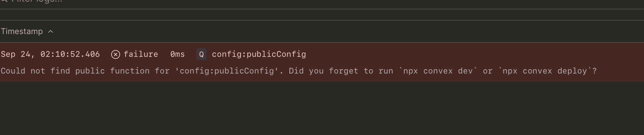Click the 02:10:52.406 time value
Screen dimensions: 644x135
click(x=70, y=54)
